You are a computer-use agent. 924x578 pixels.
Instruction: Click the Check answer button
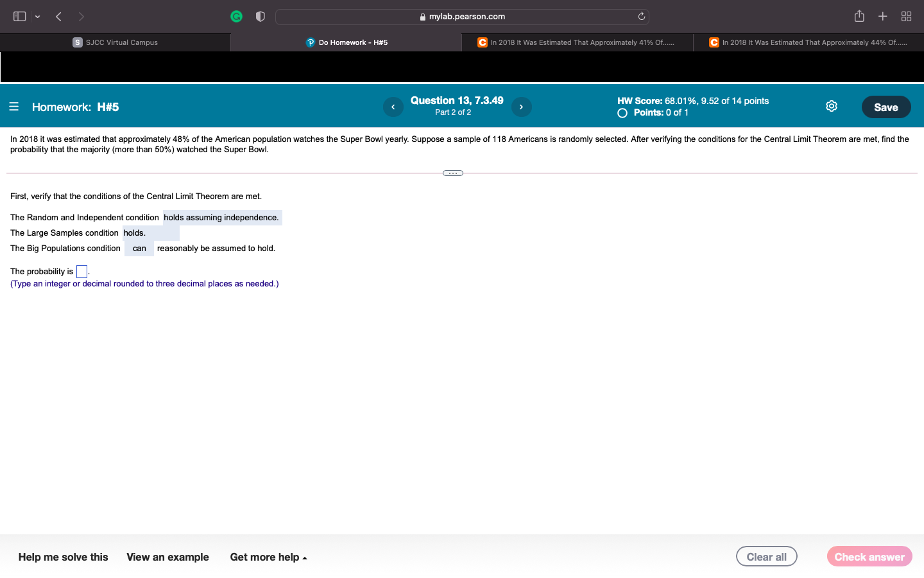(869, 557)
